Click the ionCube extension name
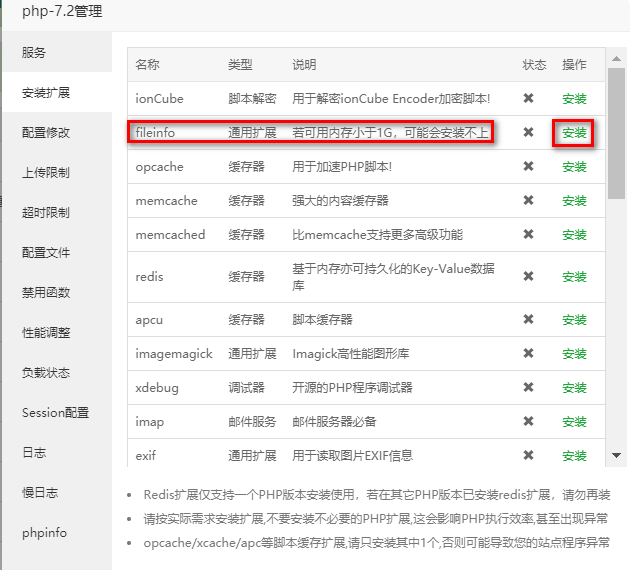The height and width of the screenshot is (570, 630). (160, 98)
